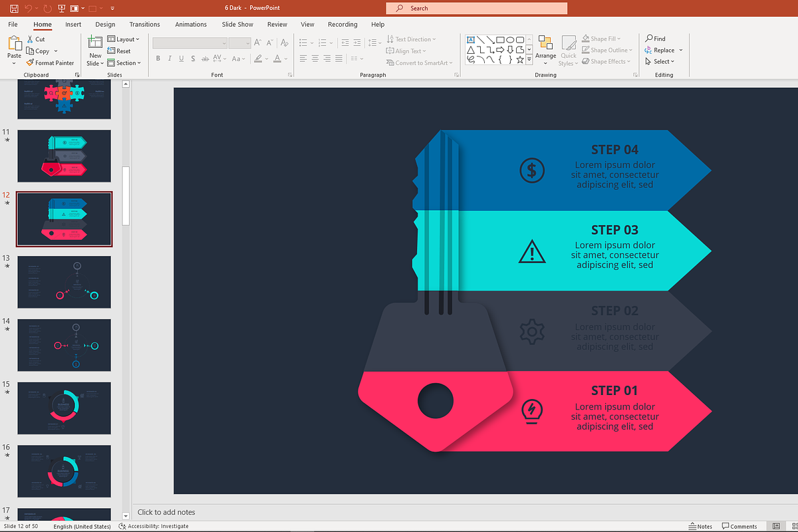Toggle Italic formatting

(x=170, y=59)
